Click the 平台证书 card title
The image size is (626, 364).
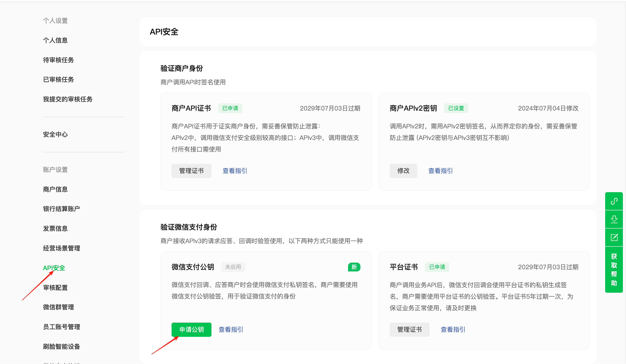[404, 267]
